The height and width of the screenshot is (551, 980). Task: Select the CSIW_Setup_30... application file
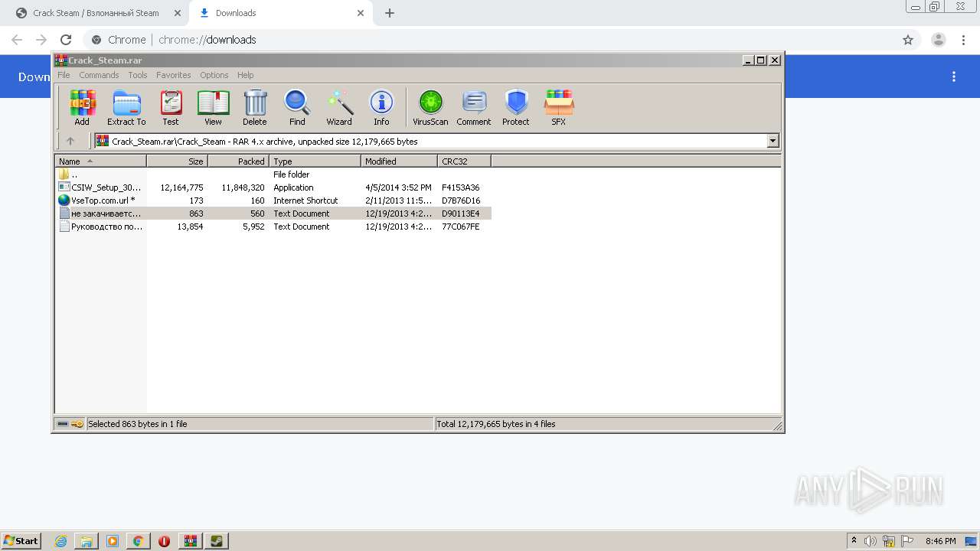pyautogui.click(x=273, y=187)
